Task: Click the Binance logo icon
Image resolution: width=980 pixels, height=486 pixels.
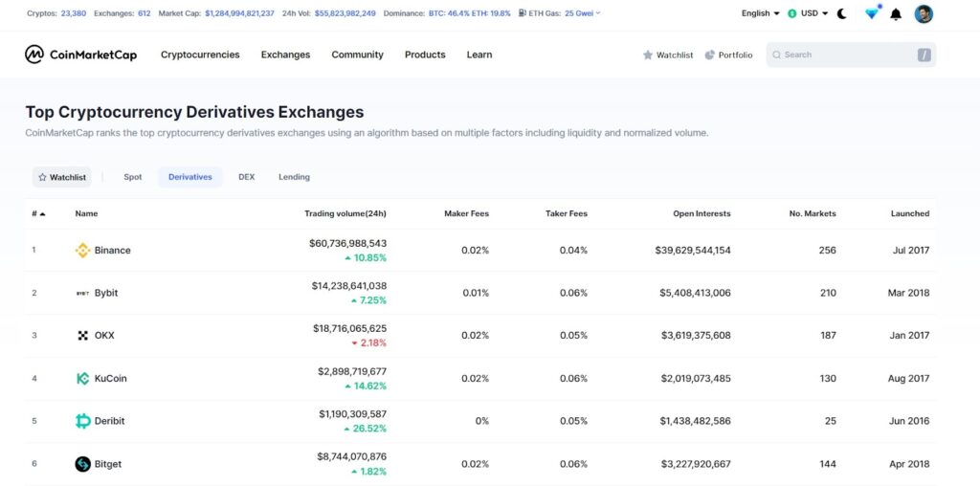Action: click(82, 250)
